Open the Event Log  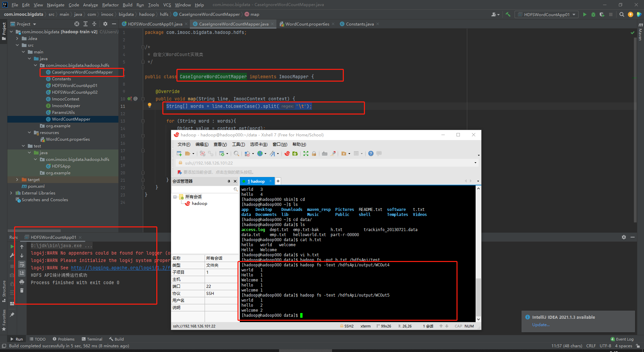click(622, 339)
